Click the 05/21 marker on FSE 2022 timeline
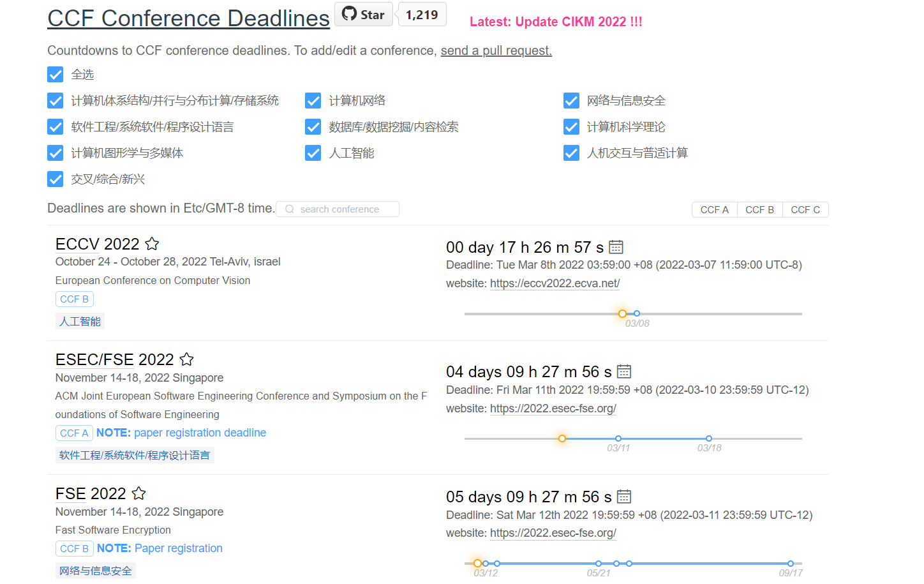The image size is (924, 584). [599, 564]
